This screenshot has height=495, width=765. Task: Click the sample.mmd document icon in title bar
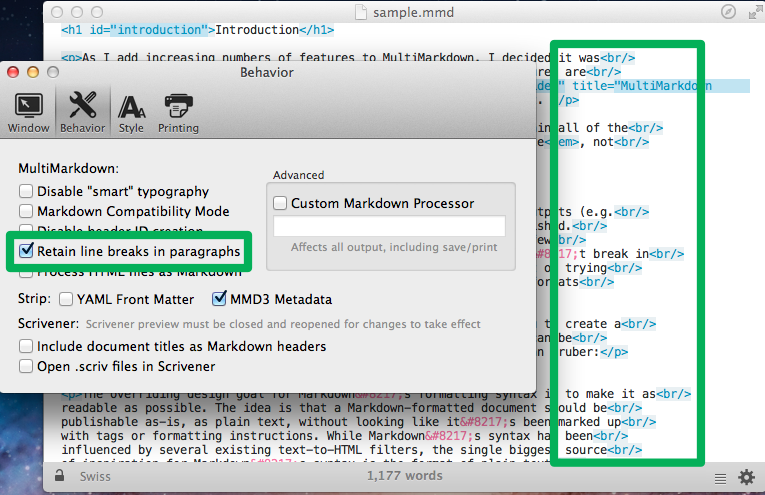361,12
